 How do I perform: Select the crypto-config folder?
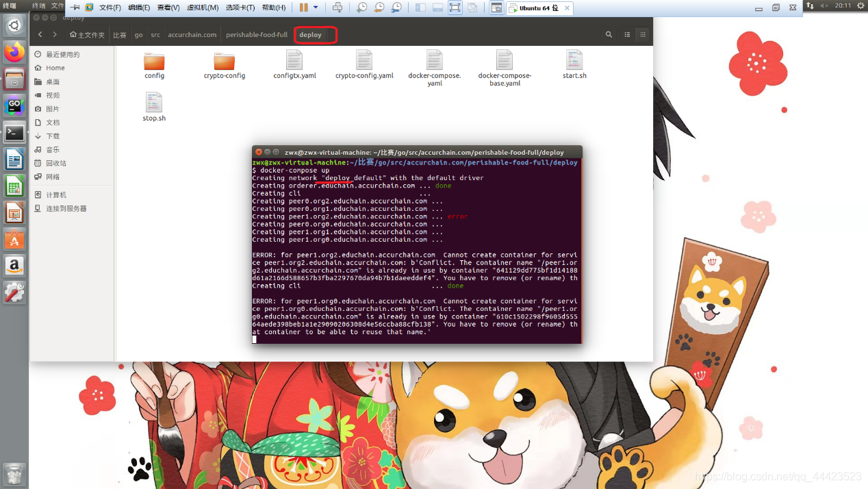225,66
